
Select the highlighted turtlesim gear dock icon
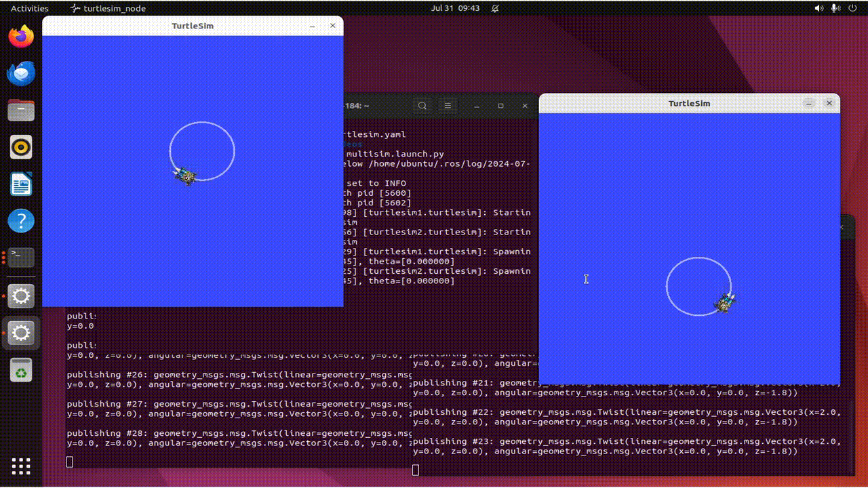coord(21,332)
